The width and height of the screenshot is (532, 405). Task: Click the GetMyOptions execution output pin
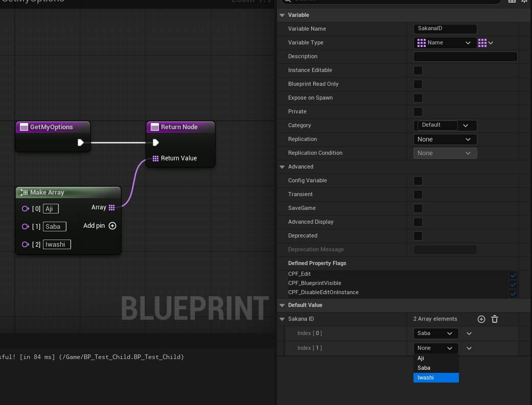[81, 142]
